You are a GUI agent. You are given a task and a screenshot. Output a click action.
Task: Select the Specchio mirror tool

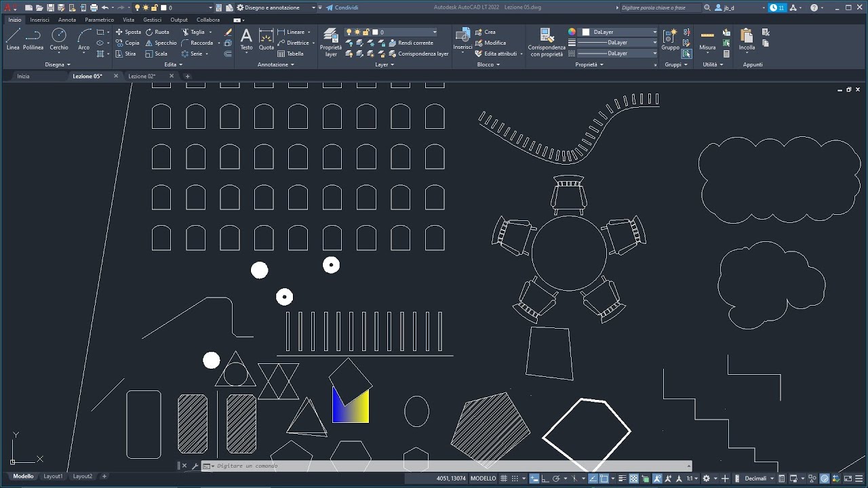tap(161, 43)
